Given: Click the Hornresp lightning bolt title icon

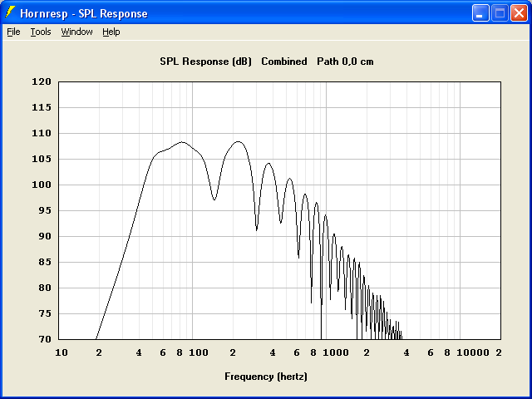Looking at the screenshot, I should coord(11,13).
